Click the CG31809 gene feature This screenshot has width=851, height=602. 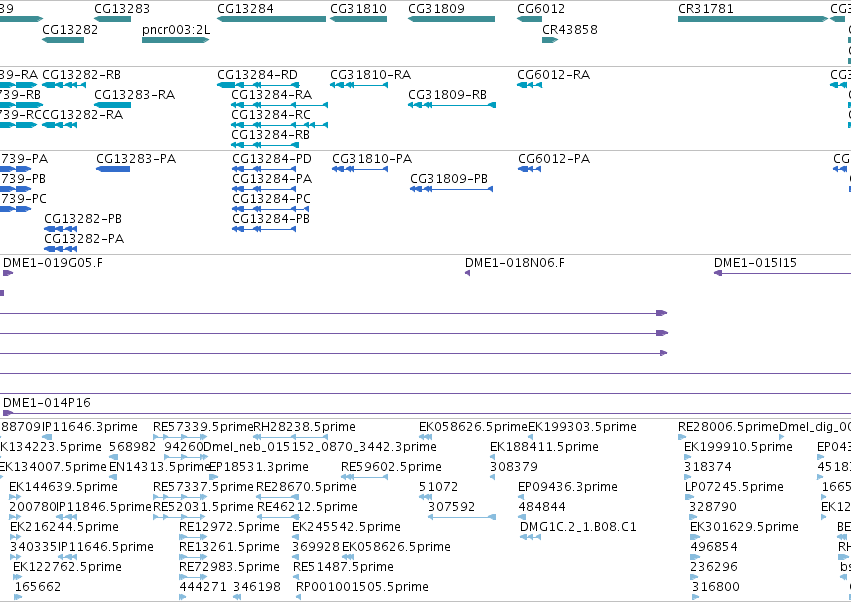(452, 19)
